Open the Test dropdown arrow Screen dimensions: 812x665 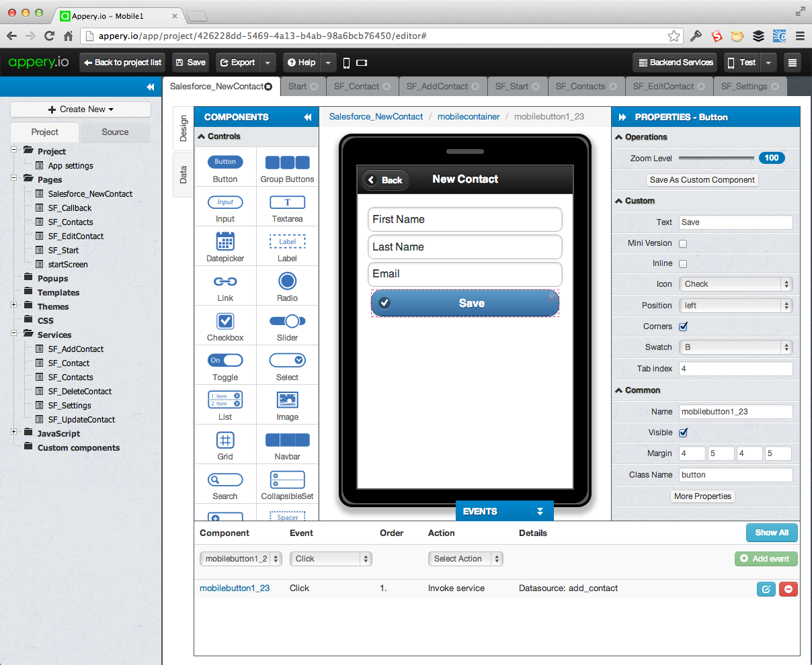click(768, 62)
